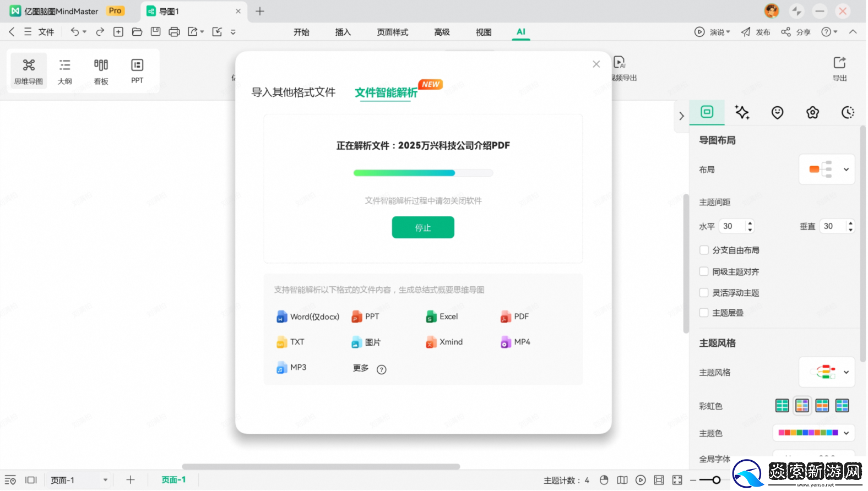Open the PPT view mode

pyautogui.click(x=137, y=72)
